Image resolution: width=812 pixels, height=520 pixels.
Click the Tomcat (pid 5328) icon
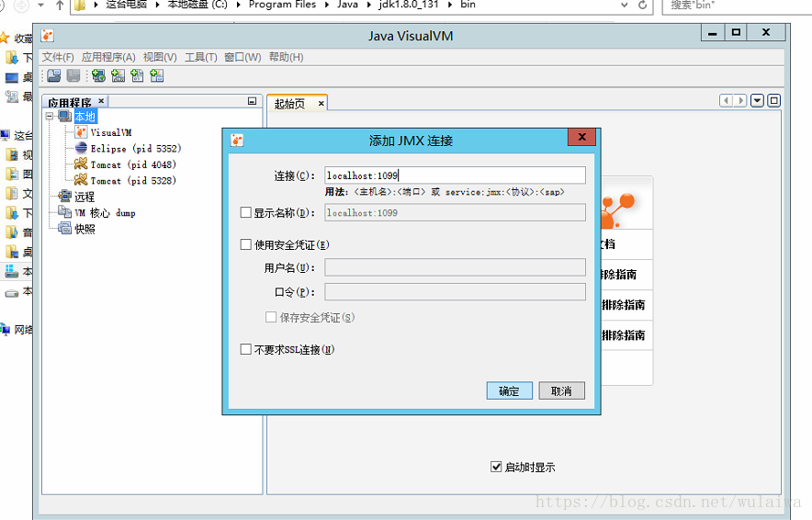(81, 180)
